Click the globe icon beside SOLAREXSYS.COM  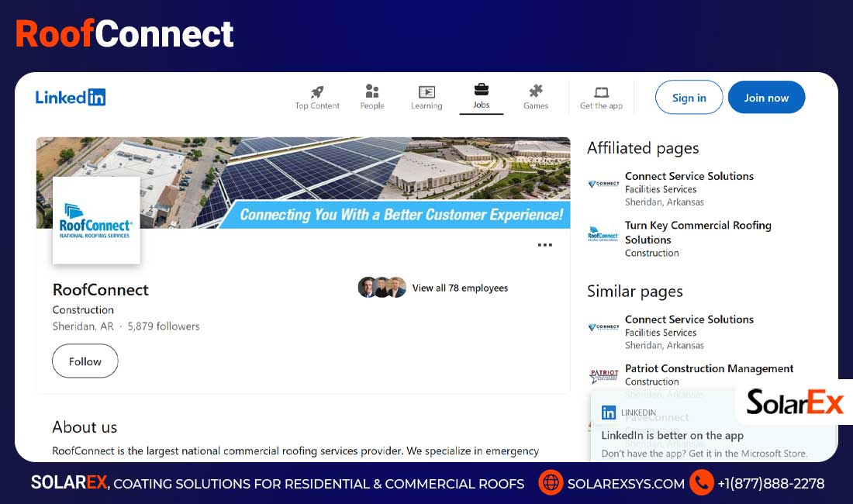(551, 483)
